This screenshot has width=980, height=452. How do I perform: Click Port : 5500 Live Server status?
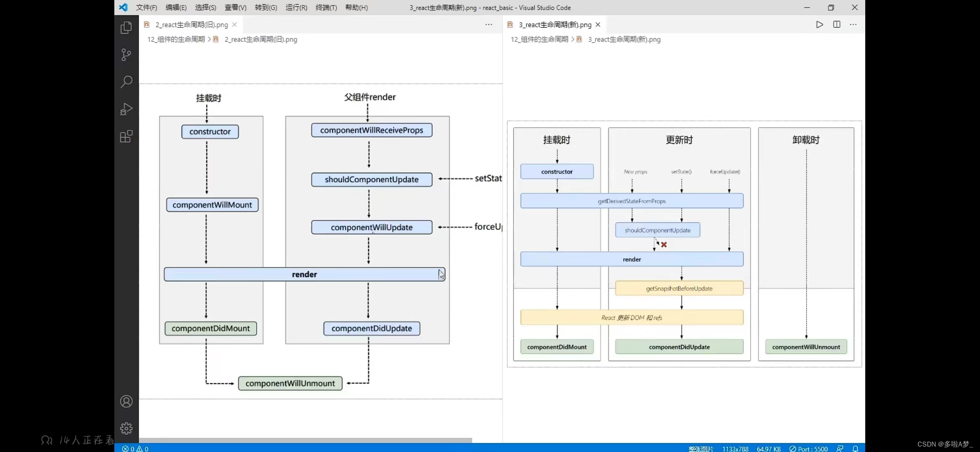pos(809,449)
